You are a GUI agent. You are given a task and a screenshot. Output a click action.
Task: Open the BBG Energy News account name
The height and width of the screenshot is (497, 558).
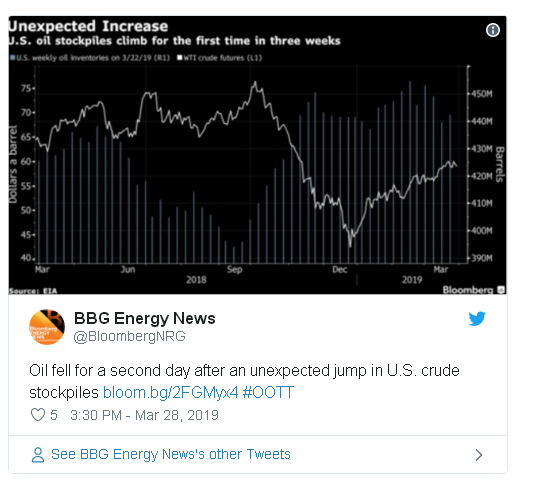coord(144,318)
